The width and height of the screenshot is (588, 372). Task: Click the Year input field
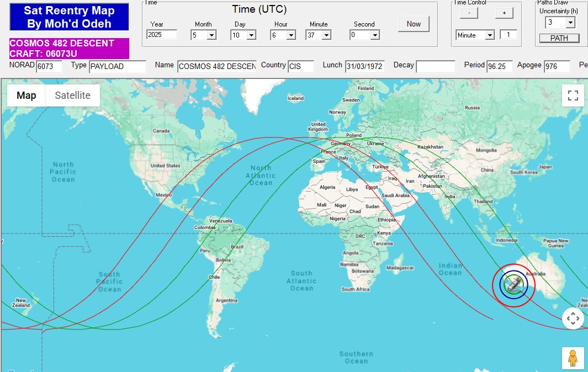pyautogui.click(x=162, y=35)
